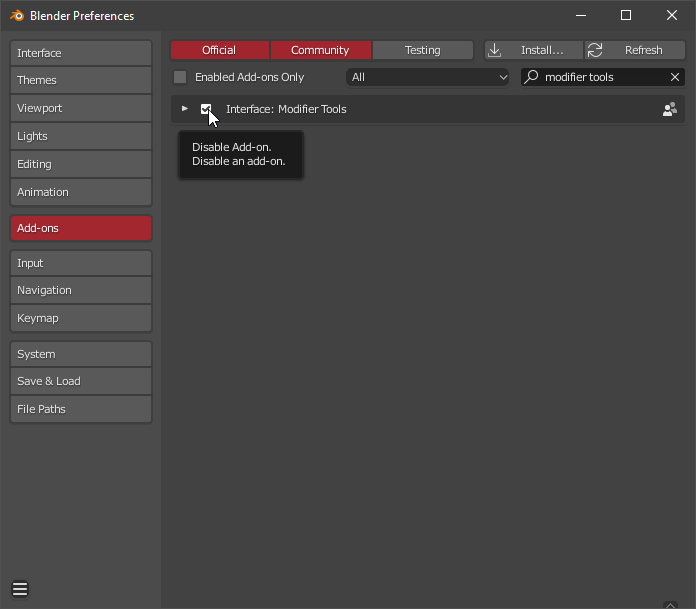The width and height of the screenshot is (696, 609).
Task: Disable the Modifier Tools add-on checkbox
Action: point(206,109)
